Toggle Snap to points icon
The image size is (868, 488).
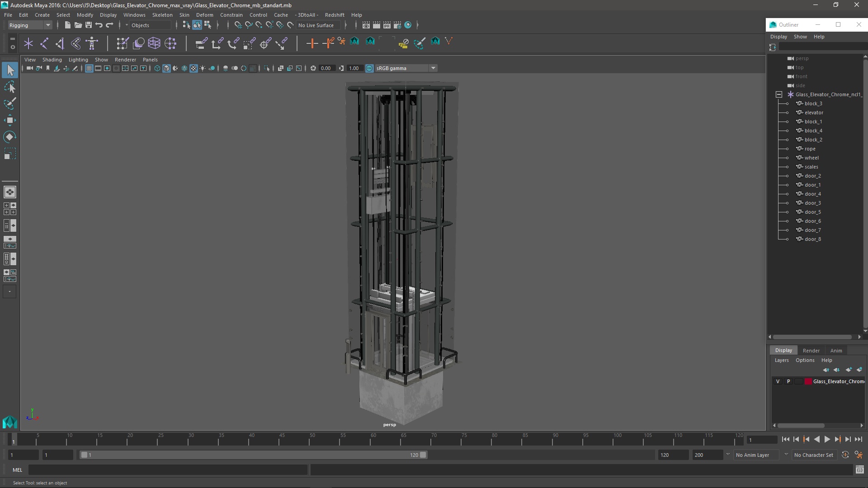click(259, 25)
